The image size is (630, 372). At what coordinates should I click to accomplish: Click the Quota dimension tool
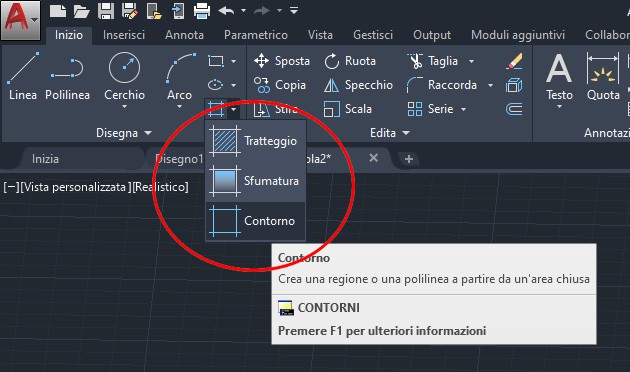point(603,76)
